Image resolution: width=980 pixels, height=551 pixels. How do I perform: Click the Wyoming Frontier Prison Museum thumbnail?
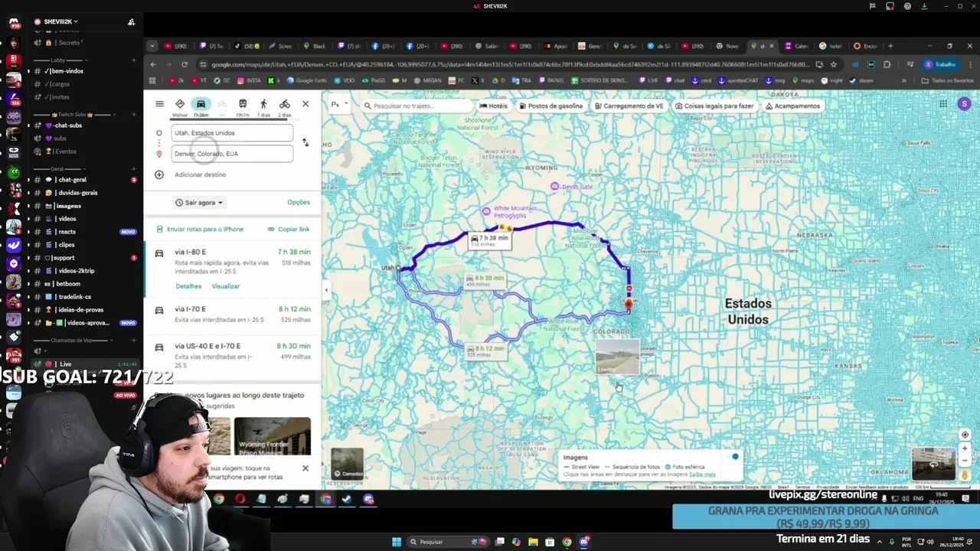click(273, 436)
